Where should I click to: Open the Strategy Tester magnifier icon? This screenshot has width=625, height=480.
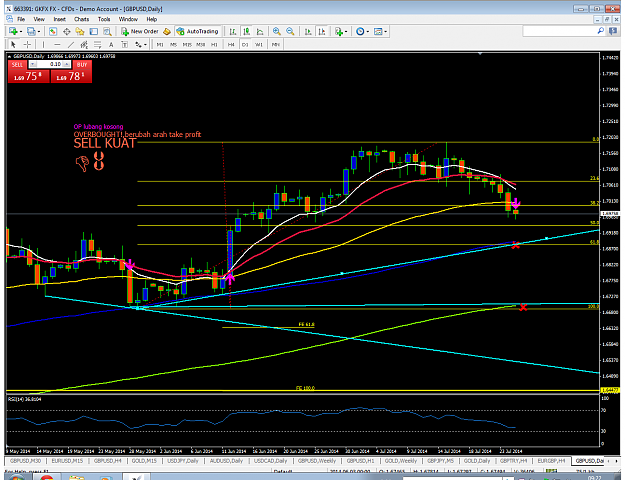click(107, 31)
